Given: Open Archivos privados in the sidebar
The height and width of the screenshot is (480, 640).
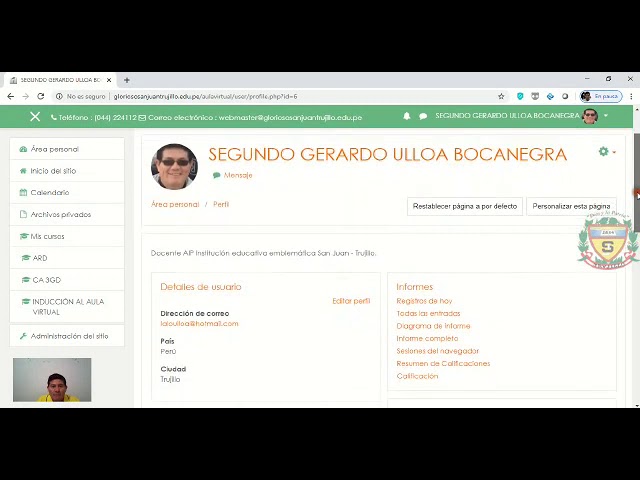Looking at the screenshot, I should 60,214.
